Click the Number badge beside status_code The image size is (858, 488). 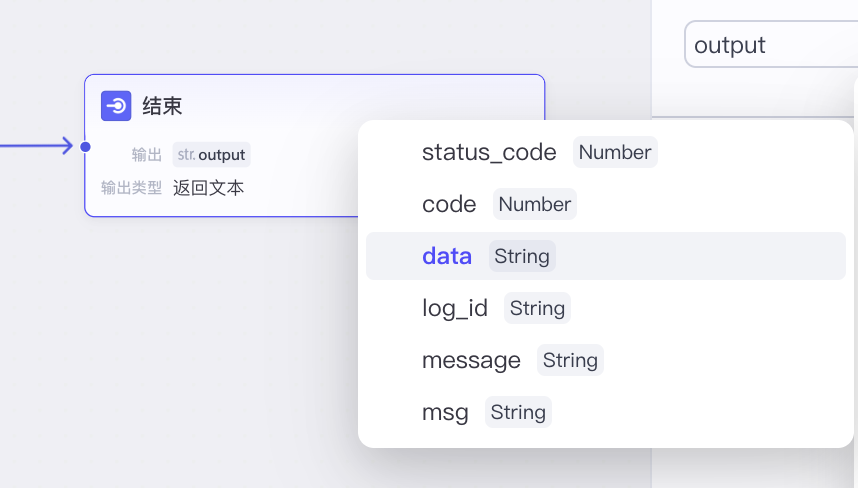615,152
